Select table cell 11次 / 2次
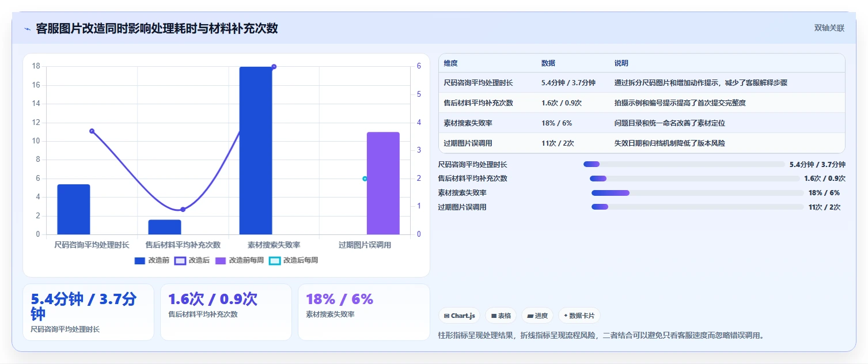 (558, 143)
